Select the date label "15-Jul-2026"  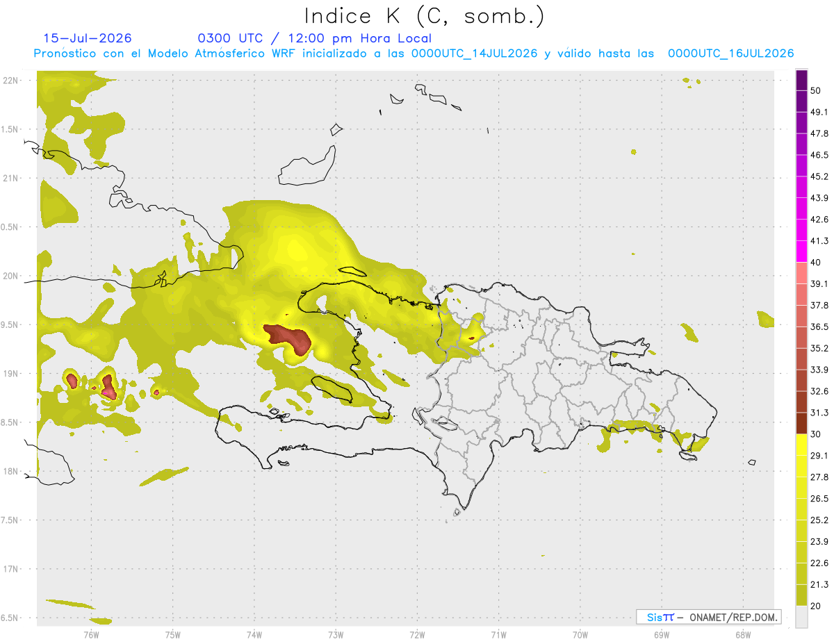click(88, 38)
